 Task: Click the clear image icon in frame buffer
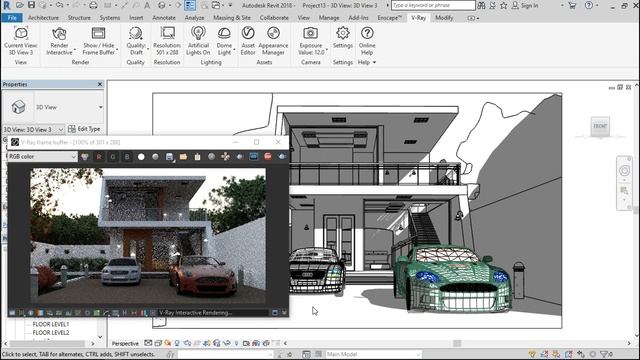198,157
